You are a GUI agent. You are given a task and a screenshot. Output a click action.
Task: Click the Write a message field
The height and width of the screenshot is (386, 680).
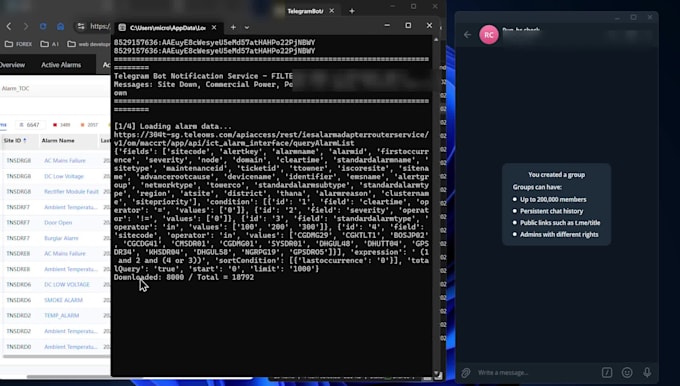536,373
